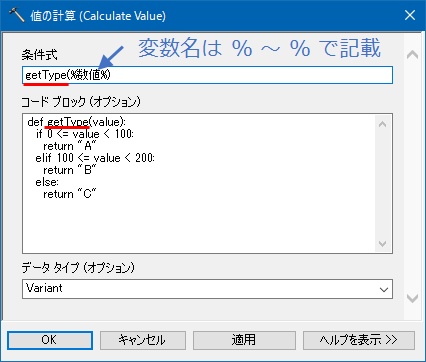Click the 'else:' line in code
This screenshot has width=426, height=362.
pos(47,182)
